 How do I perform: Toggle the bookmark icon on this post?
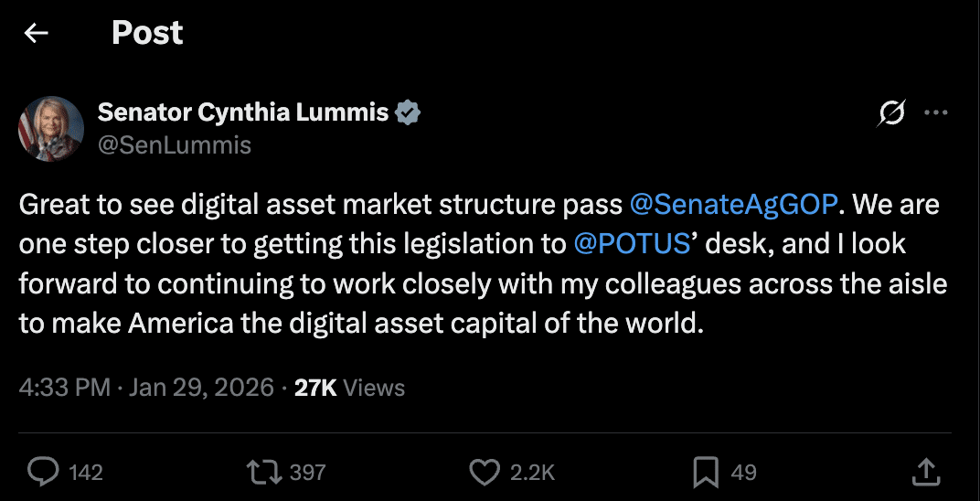click(x=706, y=472)
